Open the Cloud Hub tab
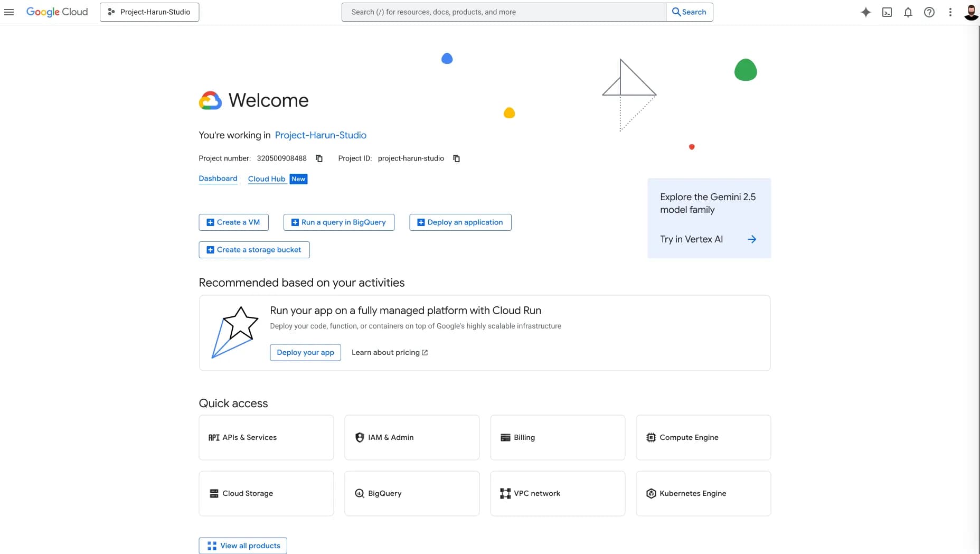 click(267, 179)
